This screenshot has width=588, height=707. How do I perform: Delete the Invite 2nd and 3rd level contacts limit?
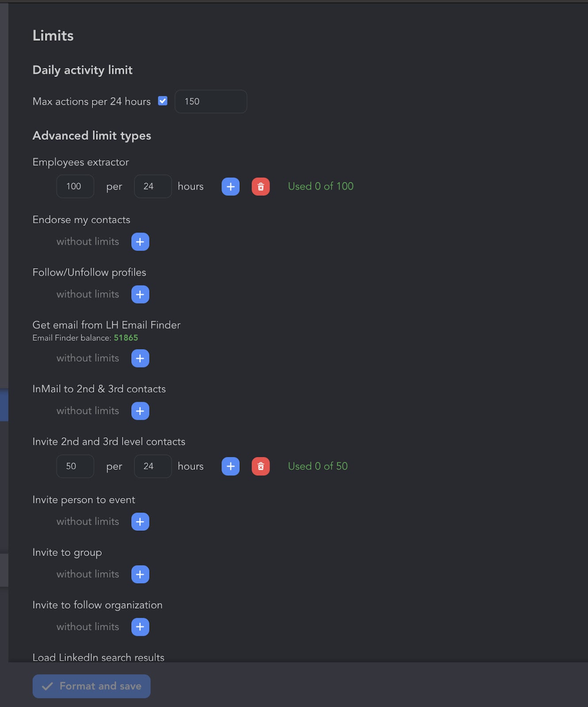[260, 466]
